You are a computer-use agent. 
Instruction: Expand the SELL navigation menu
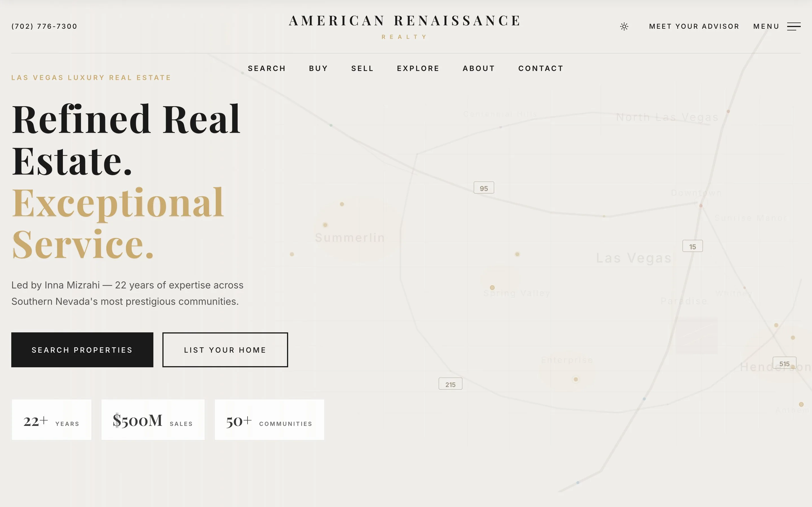pyautogui.click(x=362, y=68)
